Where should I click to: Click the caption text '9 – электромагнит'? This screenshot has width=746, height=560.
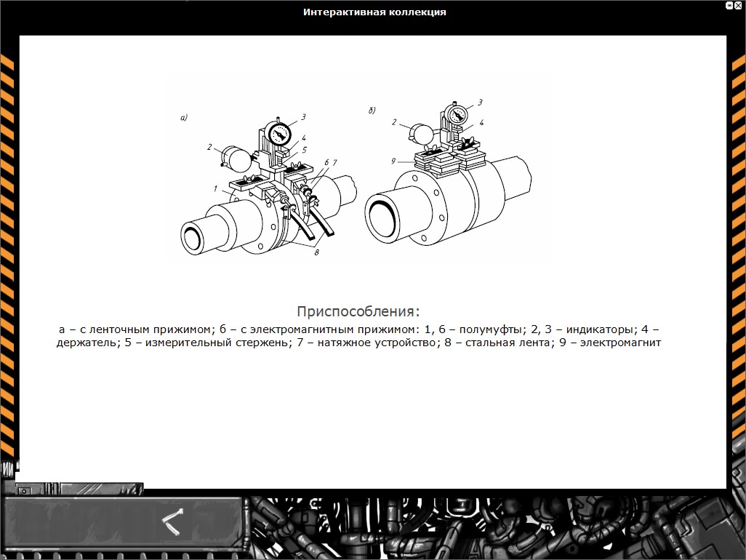(x=609, y=343)
